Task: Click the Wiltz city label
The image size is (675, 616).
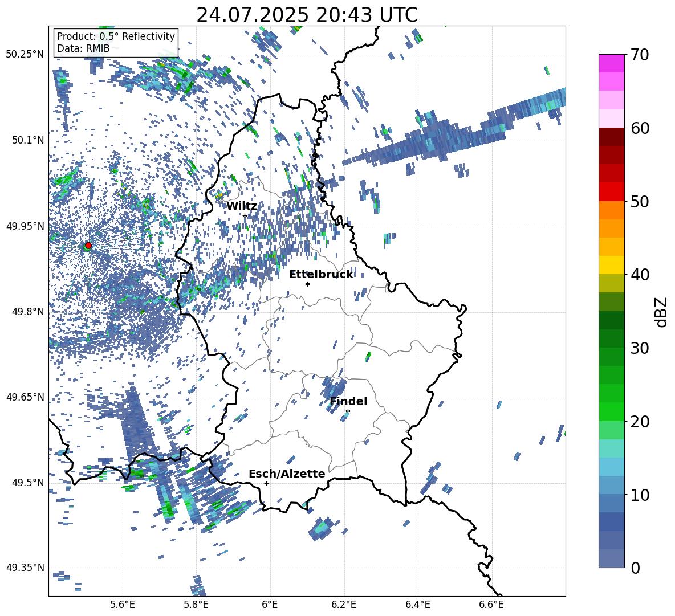Action: pyautogui.click(x=242, y=206)
